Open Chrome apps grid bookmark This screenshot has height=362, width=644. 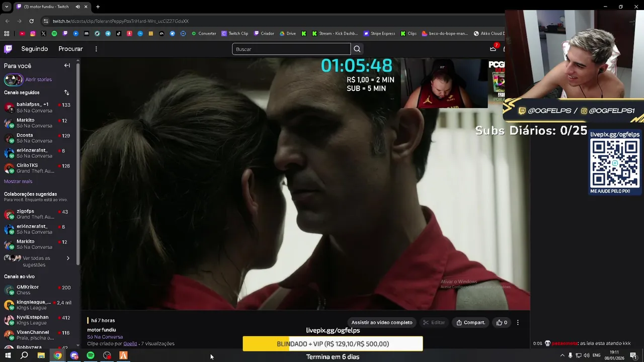[7, 34]
